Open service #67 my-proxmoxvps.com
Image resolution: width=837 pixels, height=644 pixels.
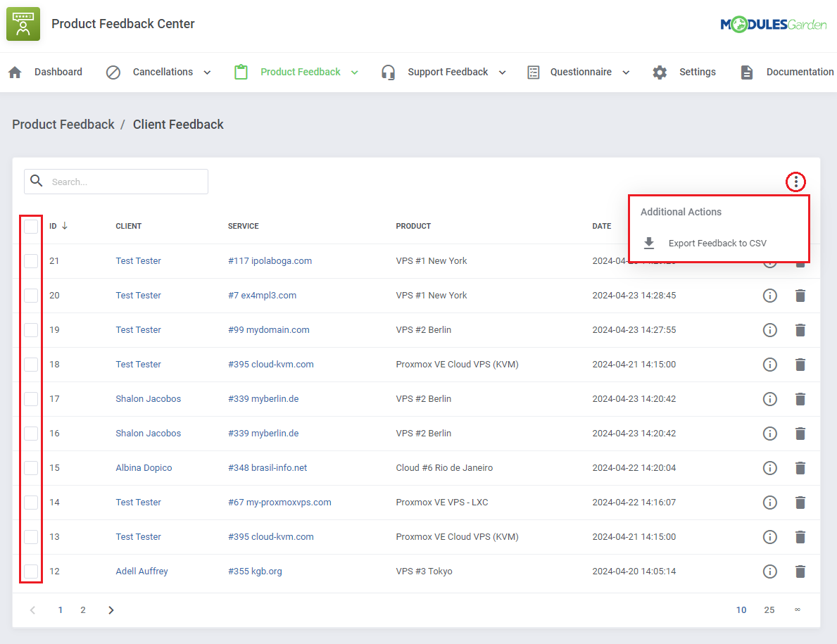point(279,503)
